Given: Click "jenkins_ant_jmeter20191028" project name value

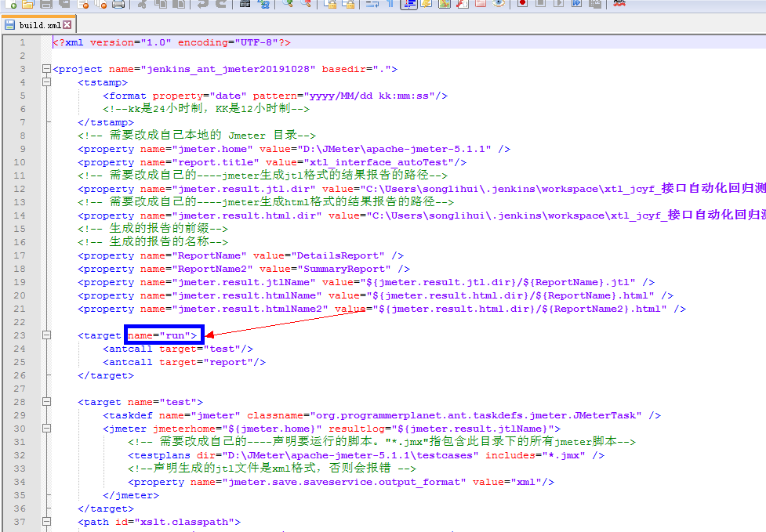Looking at the screenshot, I should (229, 69).
